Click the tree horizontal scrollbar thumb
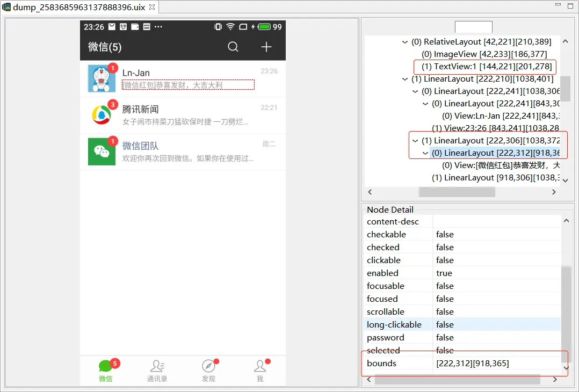 click(457, 192)
